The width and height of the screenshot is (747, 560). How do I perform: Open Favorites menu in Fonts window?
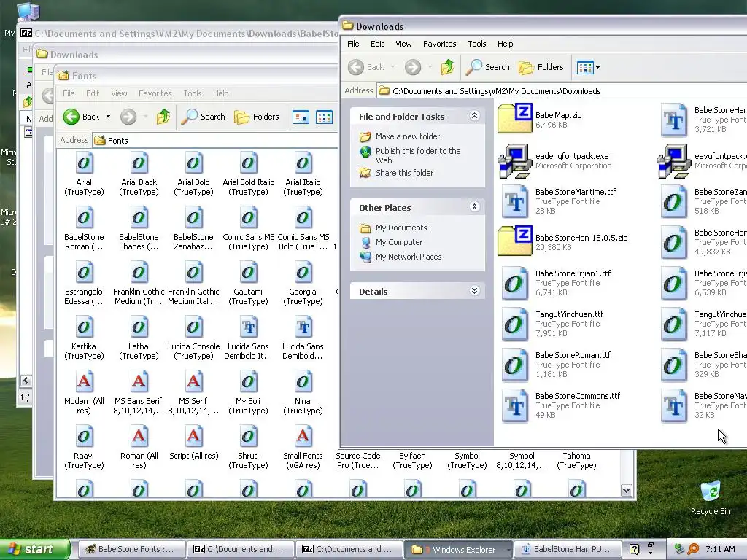[155, 93]
